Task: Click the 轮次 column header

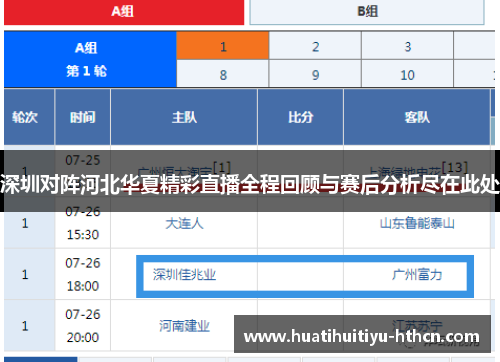Action: coord(29,117)
